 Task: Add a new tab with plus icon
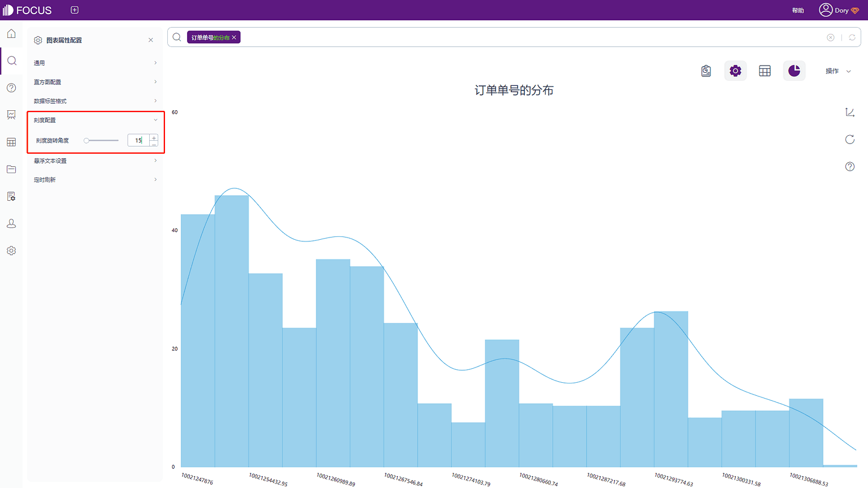75,10
